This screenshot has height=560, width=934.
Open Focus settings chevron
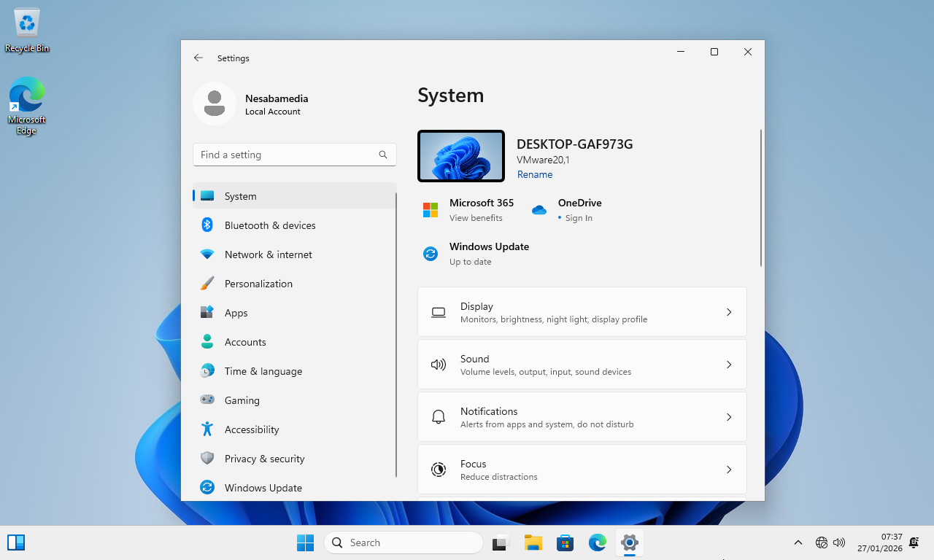pos(728,470)
